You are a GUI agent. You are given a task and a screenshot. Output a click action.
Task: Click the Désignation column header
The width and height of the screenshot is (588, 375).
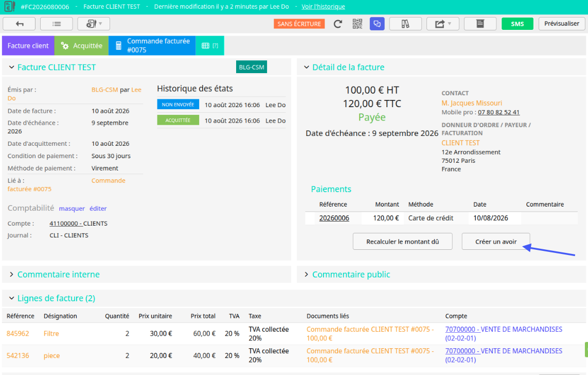[60, 316]
